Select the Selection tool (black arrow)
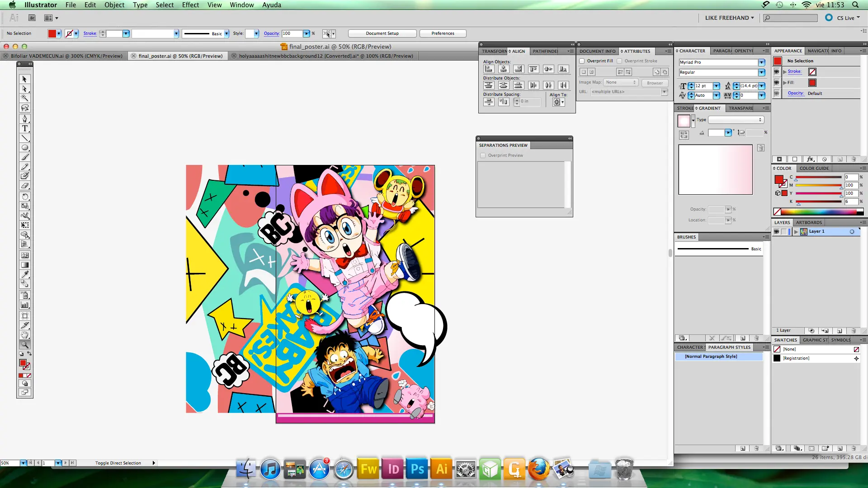Screen dimensions: 868x488 tap(24, 79)
